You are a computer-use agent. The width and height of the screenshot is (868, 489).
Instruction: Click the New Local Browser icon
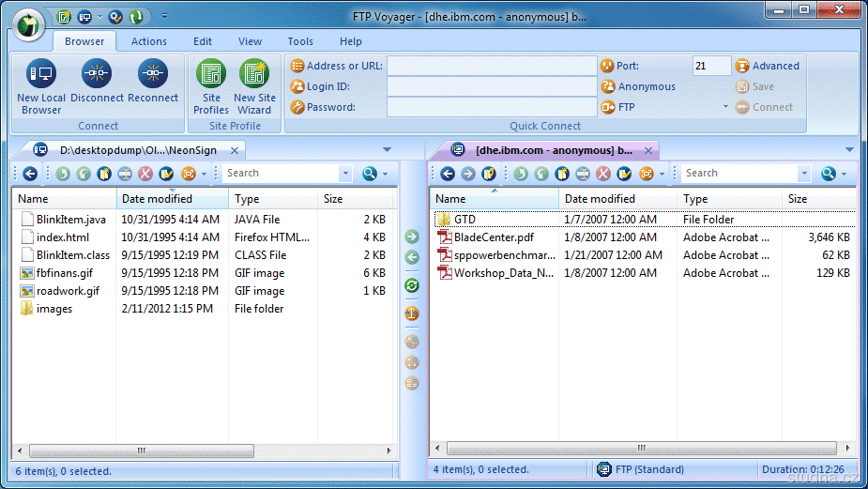[x=41, y=75]
